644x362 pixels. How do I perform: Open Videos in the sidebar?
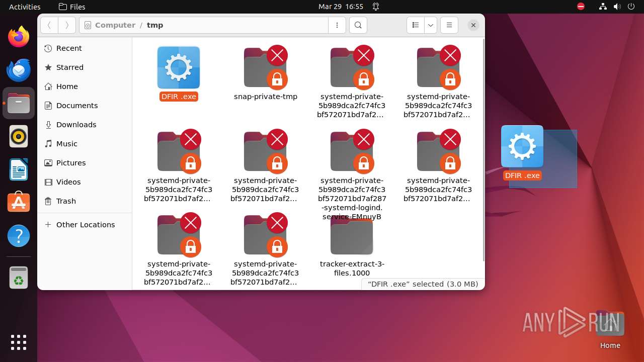point(85,182)
